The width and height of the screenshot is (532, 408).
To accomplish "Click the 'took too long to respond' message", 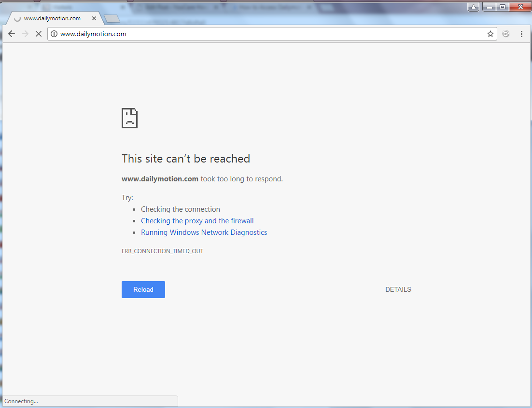I will point(241,179).
